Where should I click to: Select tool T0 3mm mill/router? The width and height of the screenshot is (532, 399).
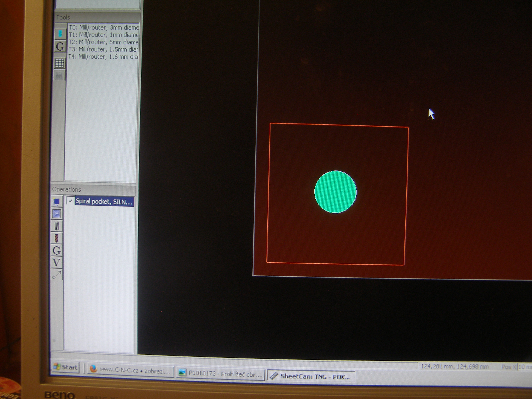pyautogui.click(x=104, y=27)
